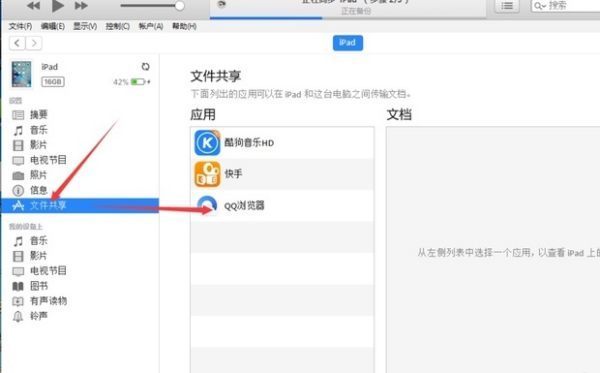The width and height of the screenshot is (600, 373).
Task: Select the 酷狗音乐HD text label
Action: [x=249, y=143]
